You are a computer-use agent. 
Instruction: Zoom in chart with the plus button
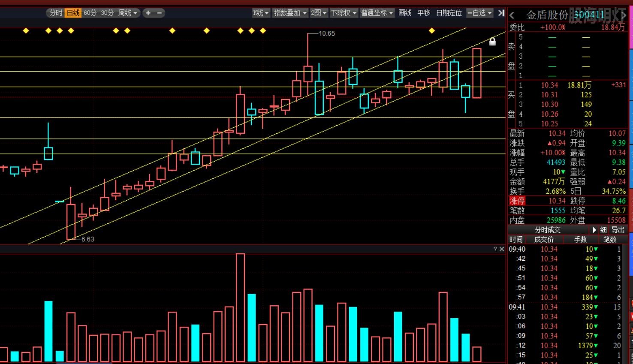coord(148,13)
